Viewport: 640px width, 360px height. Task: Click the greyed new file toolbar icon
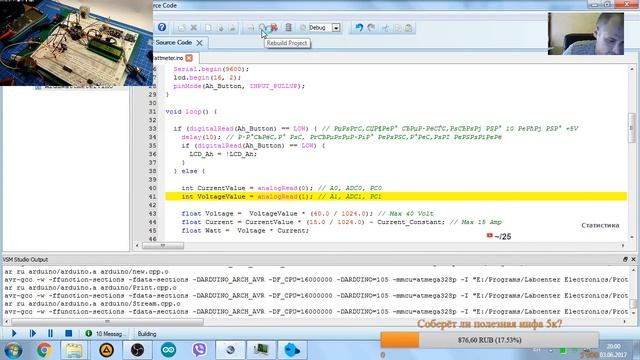[x=208, y=28]
